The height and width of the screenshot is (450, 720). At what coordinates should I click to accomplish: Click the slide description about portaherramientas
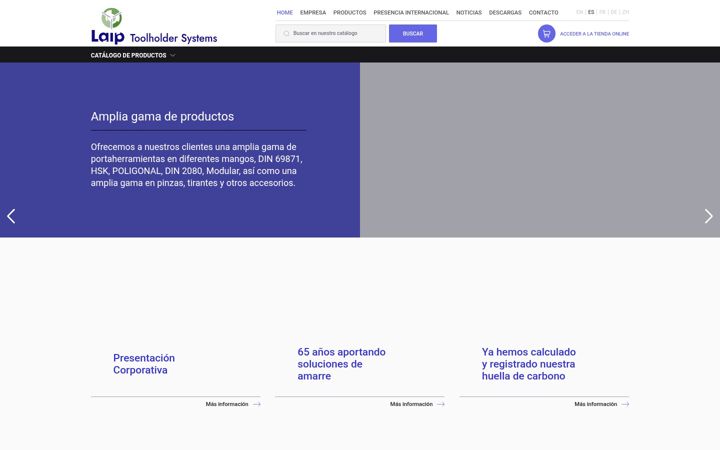tap(197, 165)
